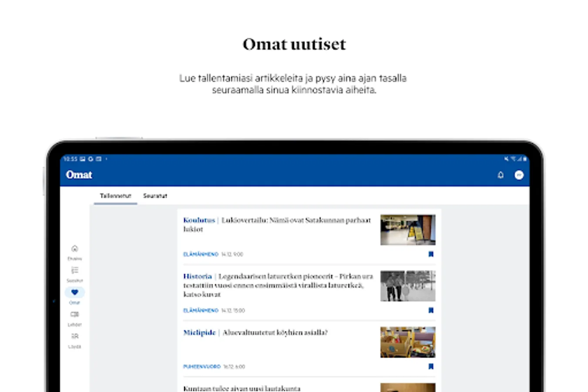The image size is (588, 392).
Task: Switch to the Seuratut tab
Action: [x=155, y=196]
